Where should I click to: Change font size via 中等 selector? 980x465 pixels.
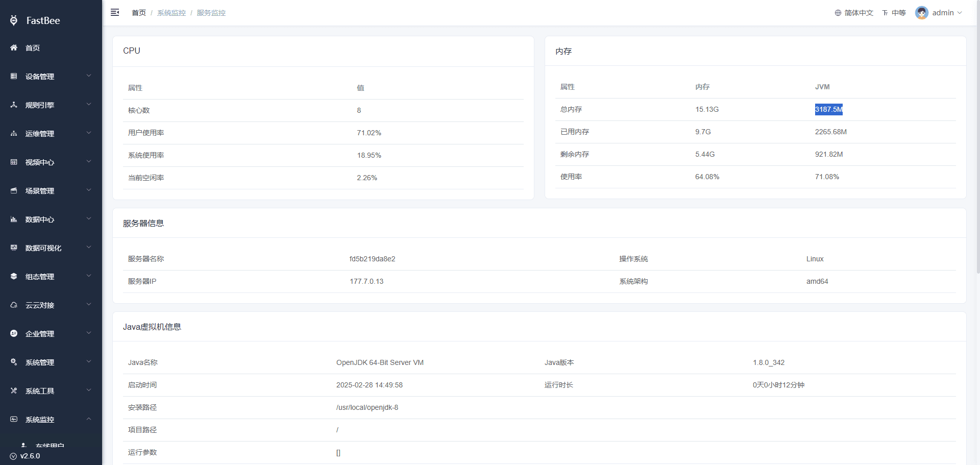[894, 13]
